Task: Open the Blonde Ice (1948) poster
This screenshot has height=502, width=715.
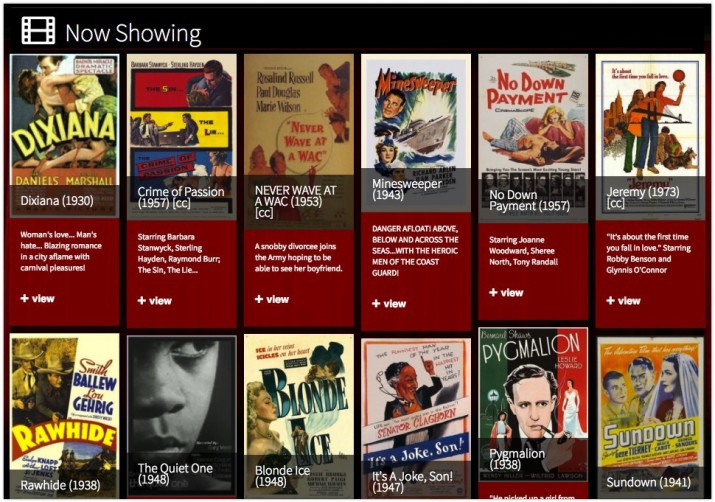Action: click(x=298, y=400)
